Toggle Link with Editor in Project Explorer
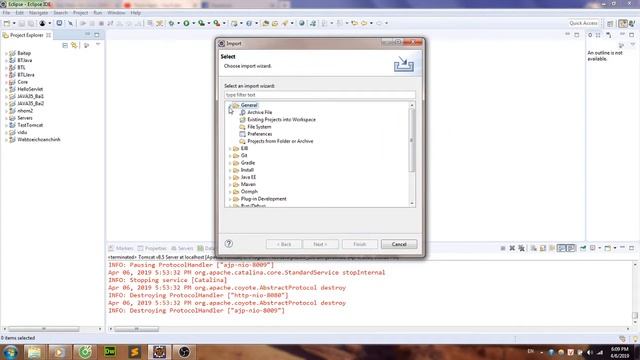640x360 pixels. pos(74,45)
